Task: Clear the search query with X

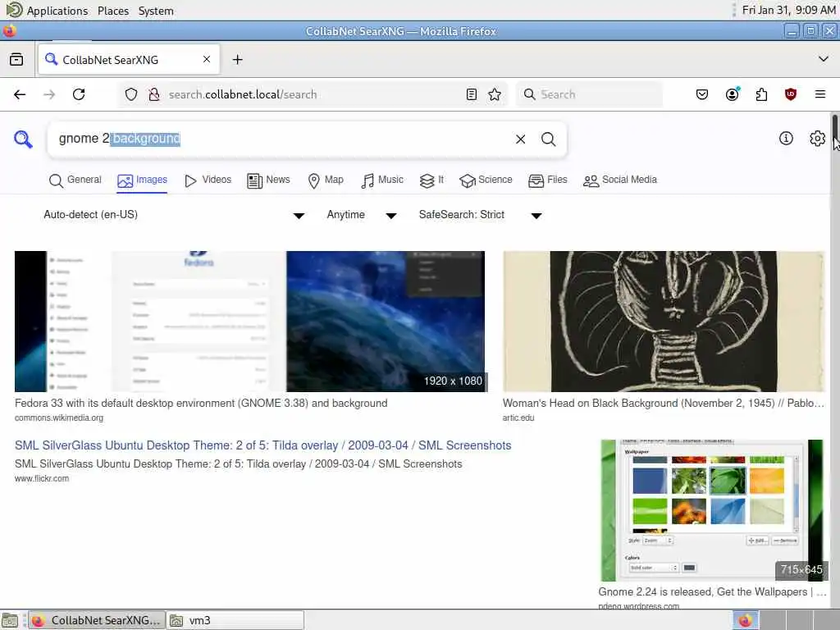Action: click(520, 139)
